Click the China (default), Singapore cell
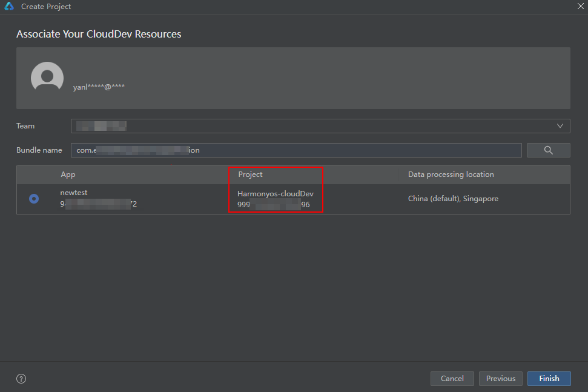The width and height of the screenshot is (588, 392). click(x=453, y=199)
